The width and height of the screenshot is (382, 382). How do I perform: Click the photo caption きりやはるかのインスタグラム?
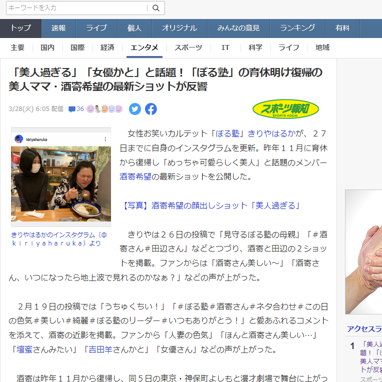pos(59,239)
